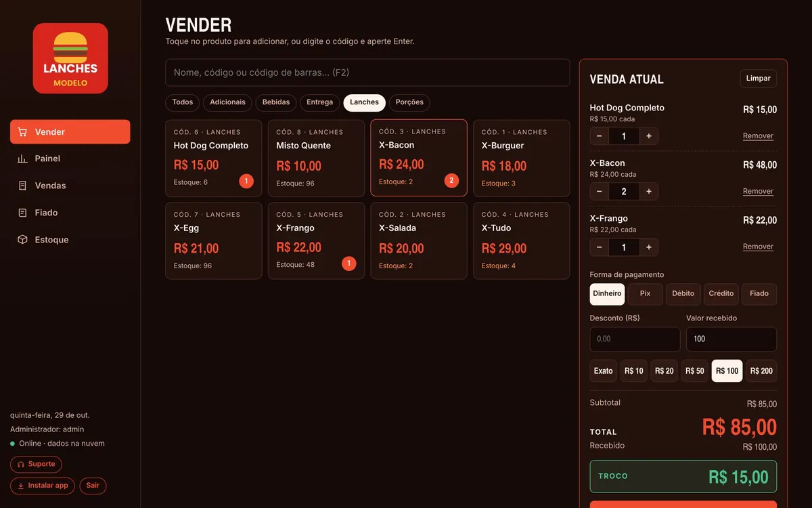Show Todos product category
Viewport: 812px width, 508px height.
(183, 103)
